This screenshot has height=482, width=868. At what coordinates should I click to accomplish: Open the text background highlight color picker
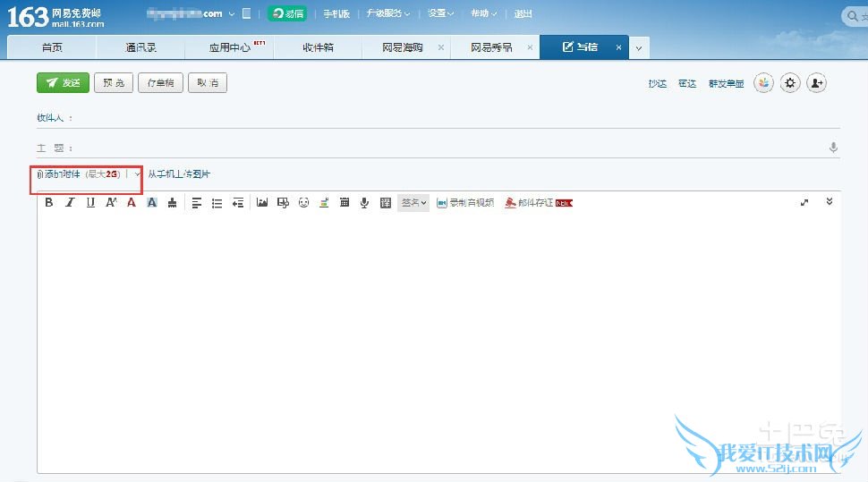tap(152, 202)
